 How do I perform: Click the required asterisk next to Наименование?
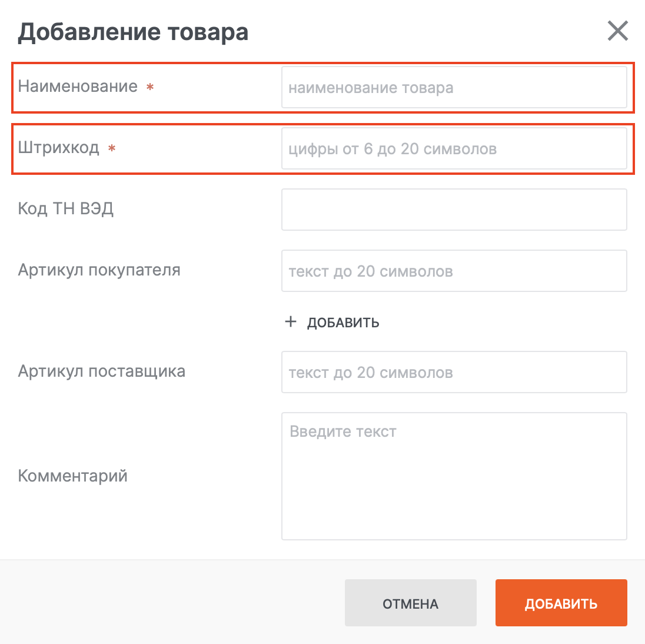click(x=150, y=88)
